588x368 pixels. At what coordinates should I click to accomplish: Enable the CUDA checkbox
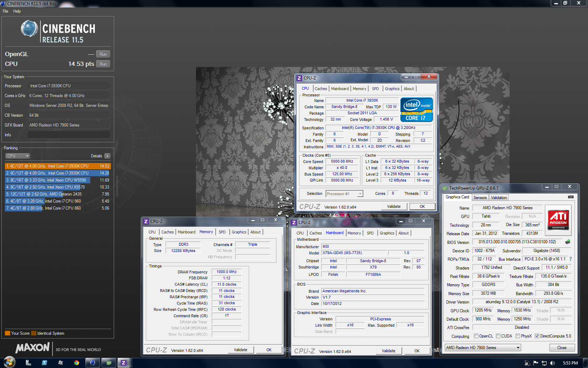coord(498,336)
